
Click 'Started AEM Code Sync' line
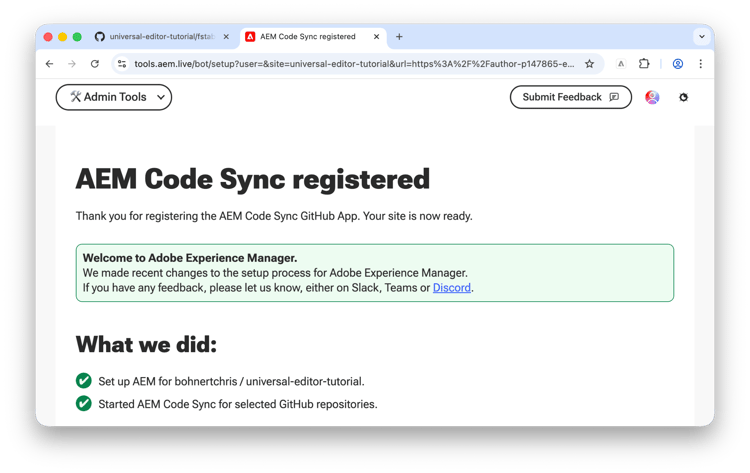238,404
